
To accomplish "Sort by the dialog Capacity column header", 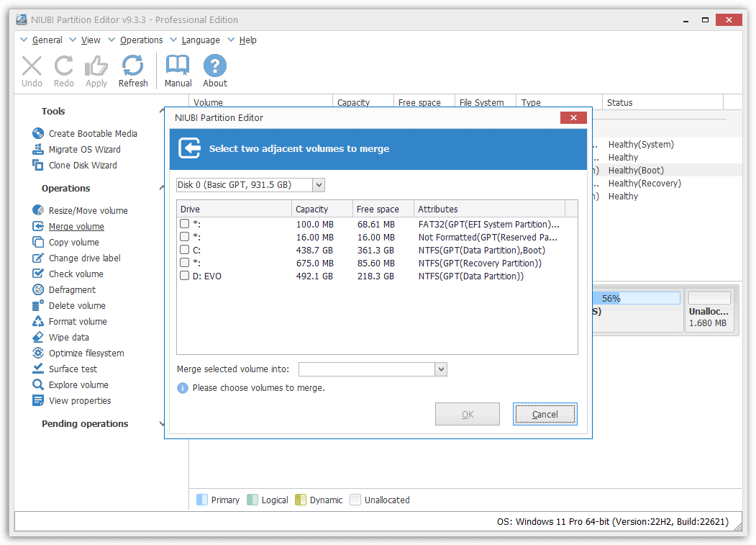I will pyautogui.click(x=322, y=209).
